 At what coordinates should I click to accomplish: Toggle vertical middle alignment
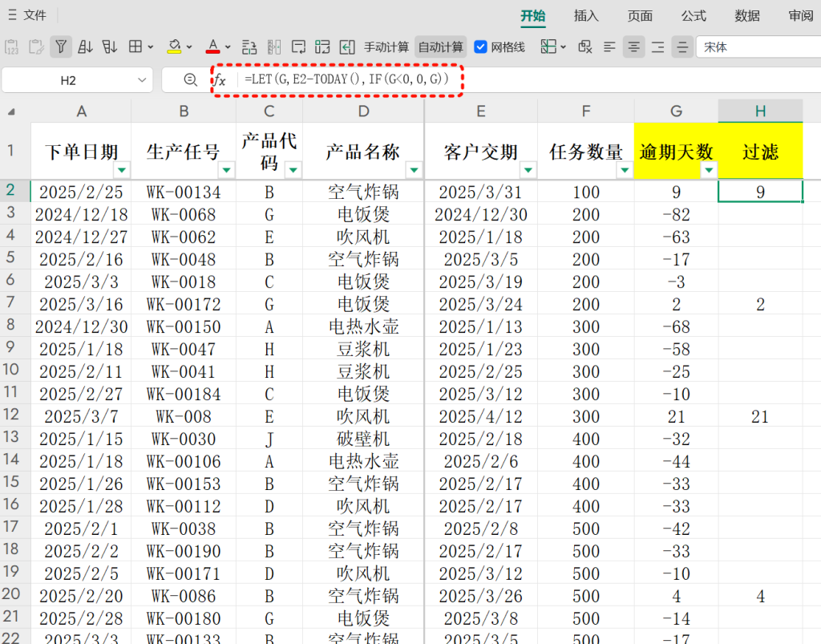click(683, 47)
